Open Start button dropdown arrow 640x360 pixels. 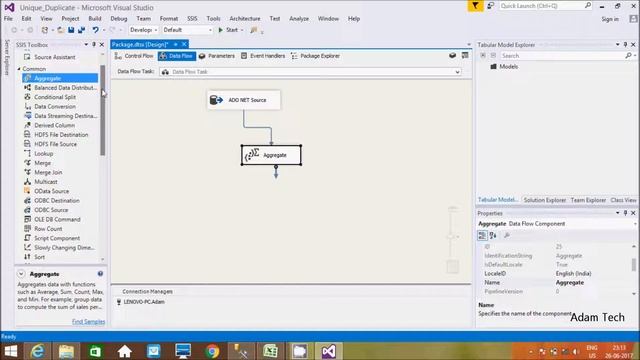[x=242, y=30]
